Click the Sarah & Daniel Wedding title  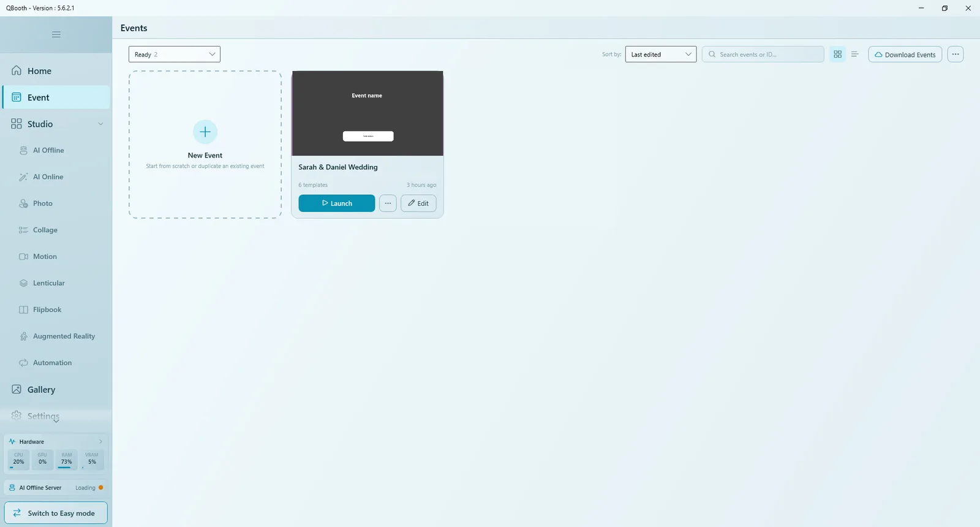coord(338,167)
